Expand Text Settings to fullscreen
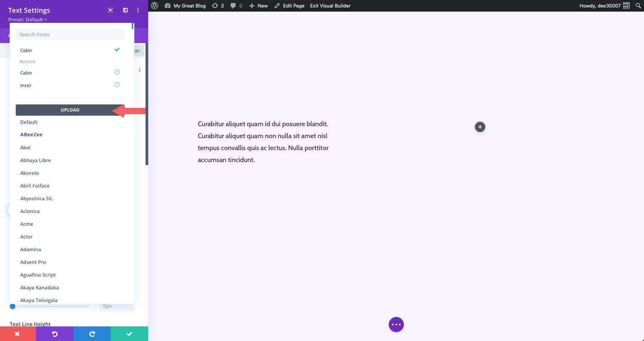 [110, 10]
